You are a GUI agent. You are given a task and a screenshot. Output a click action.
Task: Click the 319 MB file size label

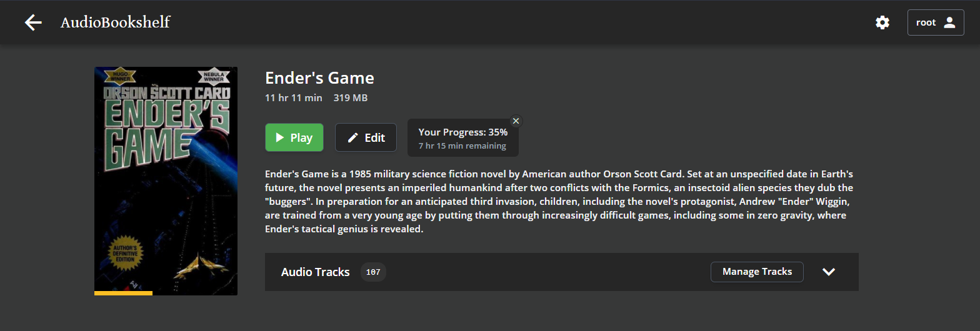(x=350, y=98)
